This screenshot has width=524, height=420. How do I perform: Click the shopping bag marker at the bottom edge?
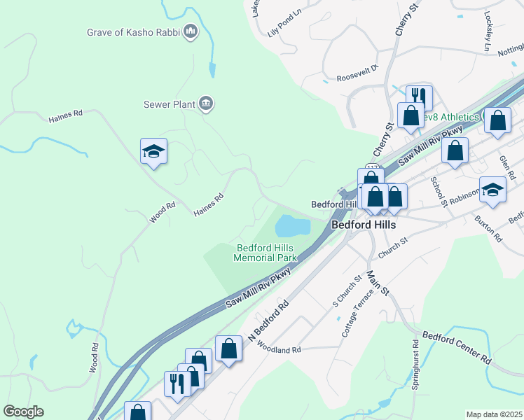point(138,412)
